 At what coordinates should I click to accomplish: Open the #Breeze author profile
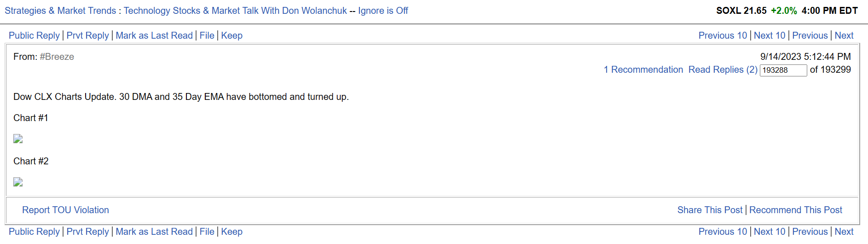click(x=57, y=57)
